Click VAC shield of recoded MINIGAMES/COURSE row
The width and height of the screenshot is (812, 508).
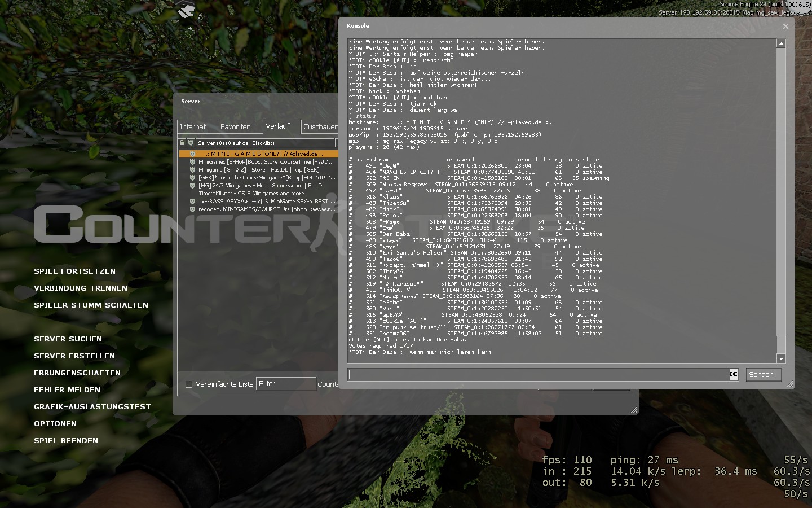(x=192, y=209)
